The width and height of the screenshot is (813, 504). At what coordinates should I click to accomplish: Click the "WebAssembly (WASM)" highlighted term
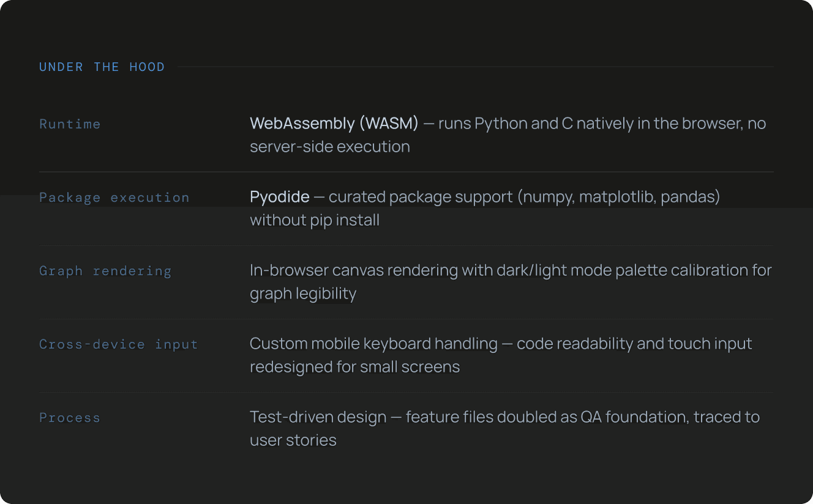click(334, 124)
